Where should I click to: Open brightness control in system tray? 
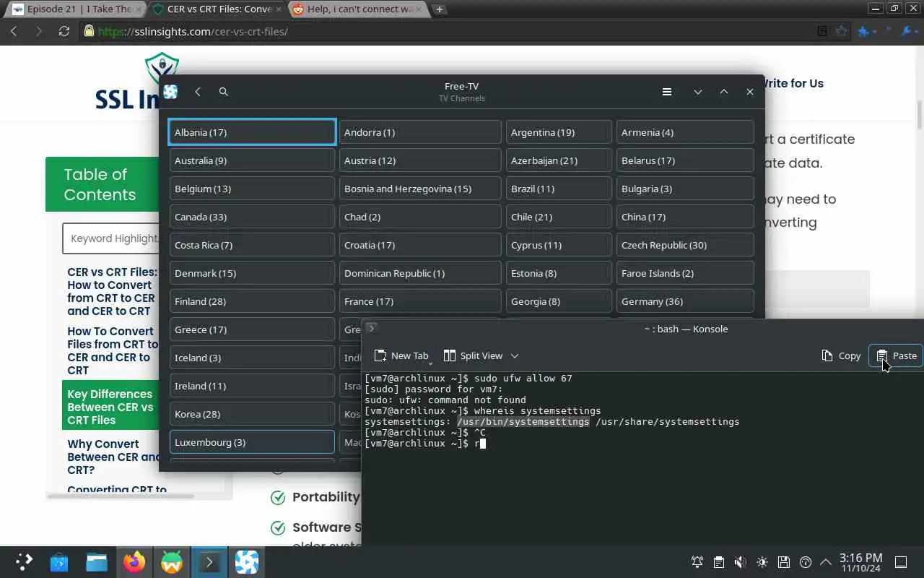pyautogui.click(x=762, y=562)
